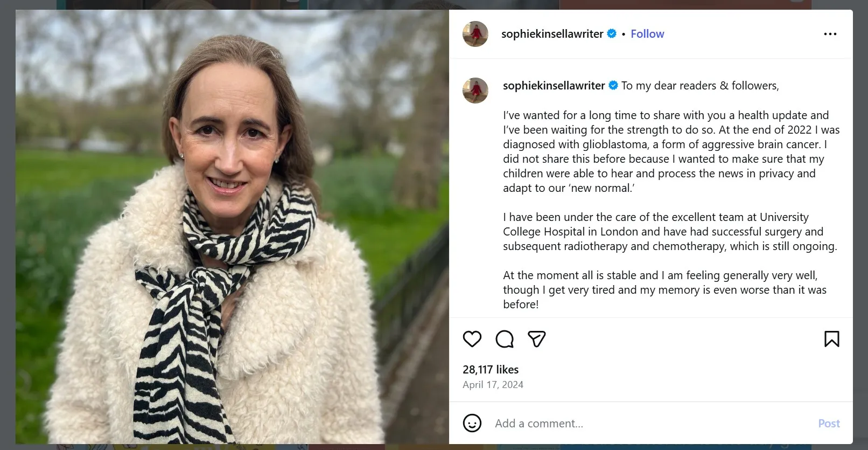Follow sophiekinsellawriter
This screenshot has width=868, height=450.
pyautogui.click(x=647, y=33)
